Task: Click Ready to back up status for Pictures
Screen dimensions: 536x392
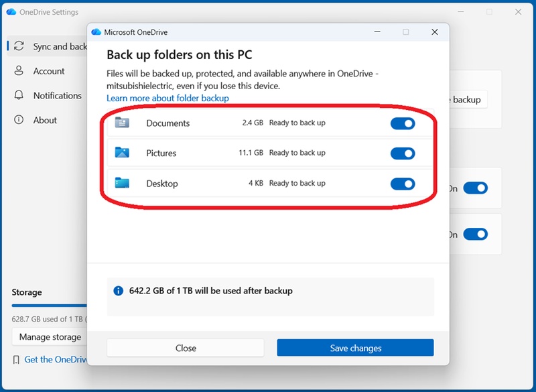Action: coord(297,153)
